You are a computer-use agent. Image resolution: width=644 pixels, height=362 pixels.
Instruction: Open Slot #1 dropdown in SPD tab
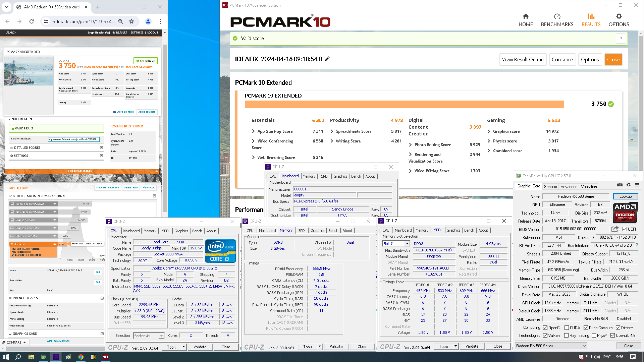coord(407,244)
